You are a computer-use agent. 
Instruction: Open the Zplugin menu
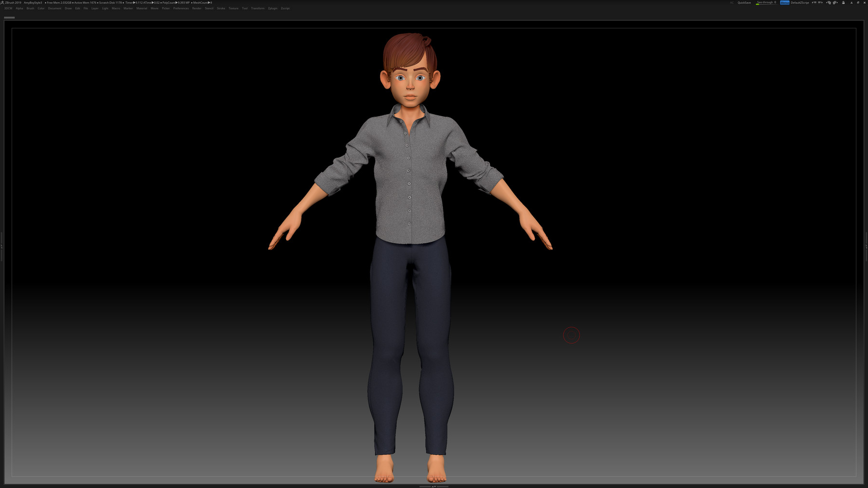pos(272,8)
